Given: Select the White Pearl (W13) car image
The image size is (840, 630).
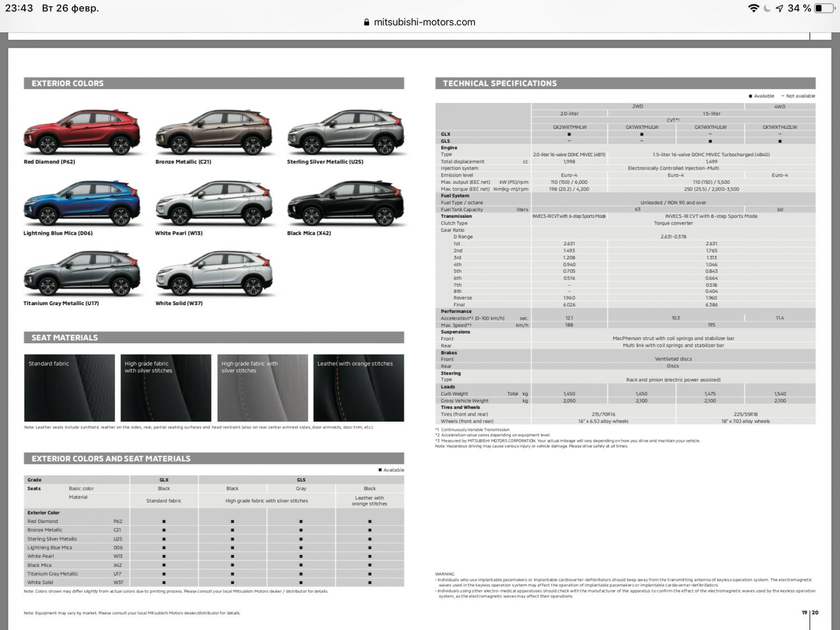Looking at the screenshot, I should [214, 204].
